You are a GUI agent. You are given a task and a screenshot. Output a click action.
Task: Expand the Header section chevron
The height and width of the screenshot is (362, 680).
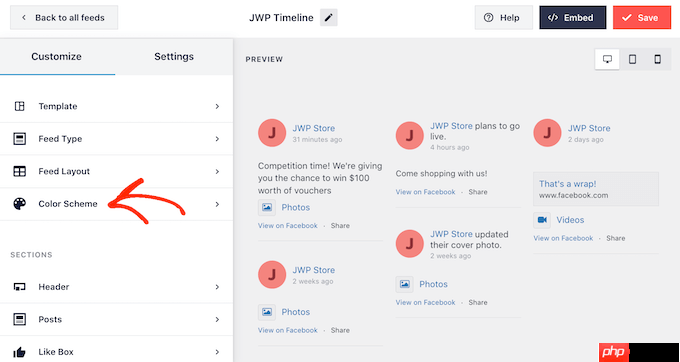point(217,287)
